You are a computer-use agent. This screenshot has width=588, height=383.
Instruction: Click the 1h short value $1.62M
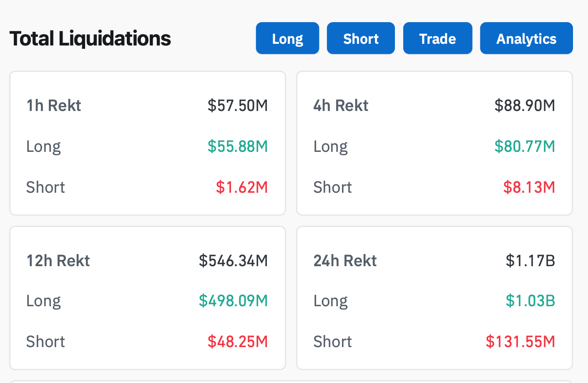tap(242, 187)
